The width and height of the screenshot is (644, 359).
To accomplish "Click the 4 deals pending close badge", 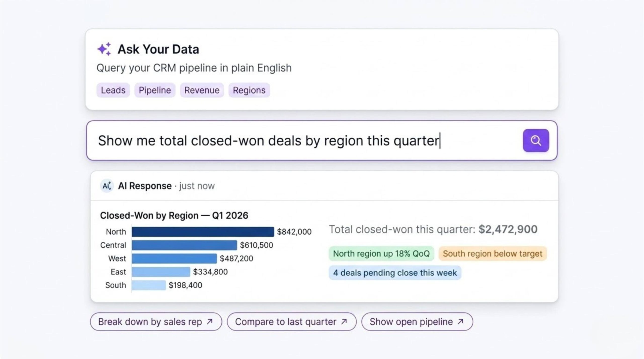I will point(395,273).
